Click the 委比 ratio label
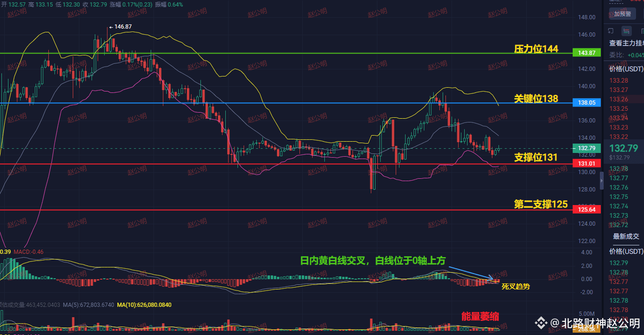Image resolution: width=644 pixels, height=335 pixels. point(616,55)
